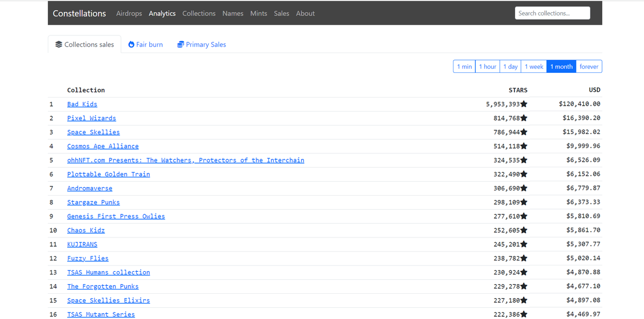Viewport: 644px width, 319px height.
Task: Set time range to 1 min
Action: [464, 66]
